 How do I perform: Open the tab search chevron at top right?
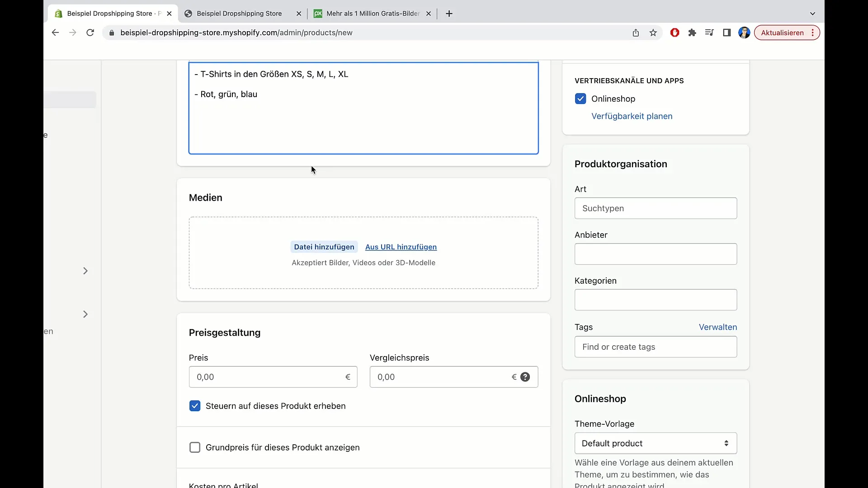coord(812,14)
